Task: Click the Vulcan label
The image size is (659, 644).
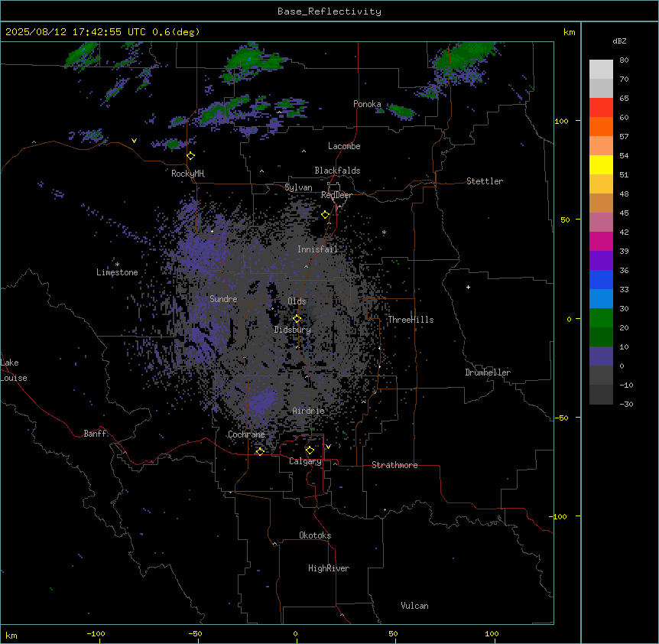Action: (x=414, y=606)
